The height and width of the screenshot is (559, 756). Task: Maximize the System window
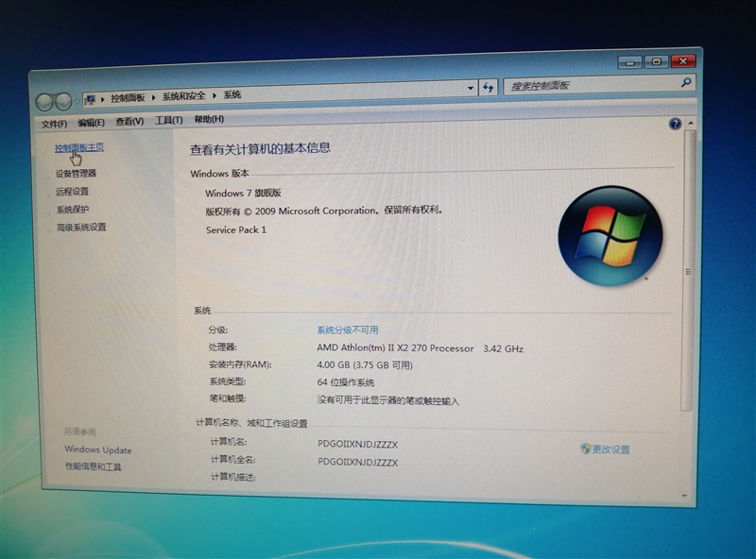click(x=656, y=61)
